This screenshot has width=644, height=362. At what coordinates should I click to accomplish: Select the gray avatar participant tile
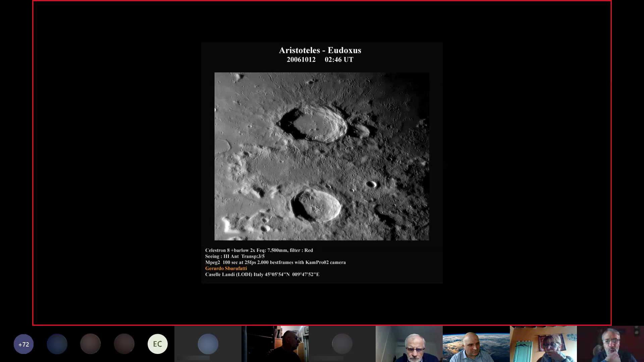tap(342, 344)
